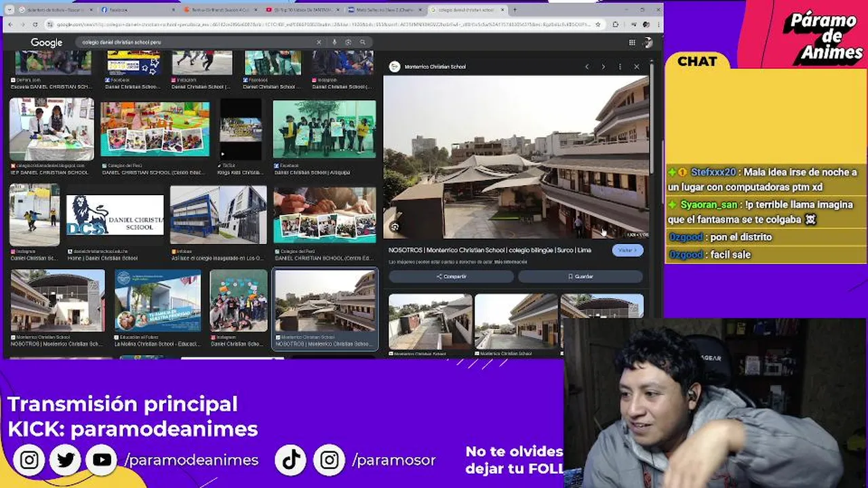Image resolution: width=868 pixels, height=488 pixels.
Task: Select the colegio daniel christian school tab
Action: [467, 10]
